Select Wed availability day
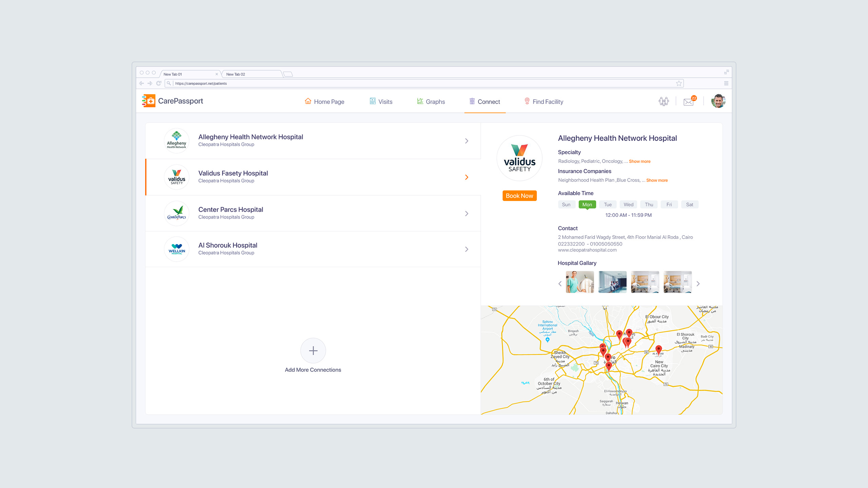The height and width of the screenshot is (488, 868). click(628, 204)
